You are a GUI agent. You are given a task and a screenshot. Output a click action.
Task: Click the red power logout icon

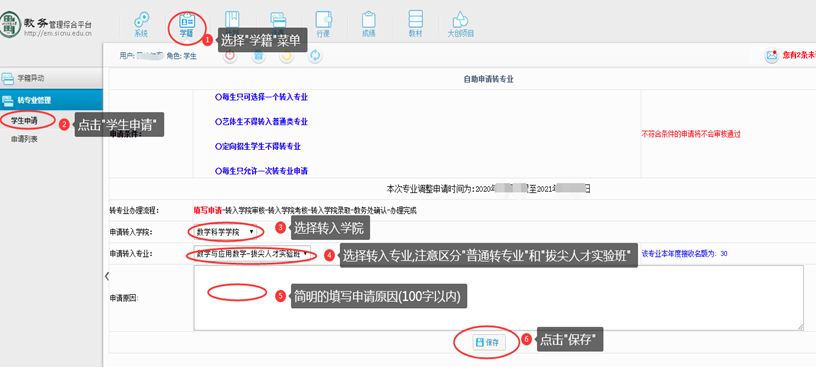pos(231,56)
